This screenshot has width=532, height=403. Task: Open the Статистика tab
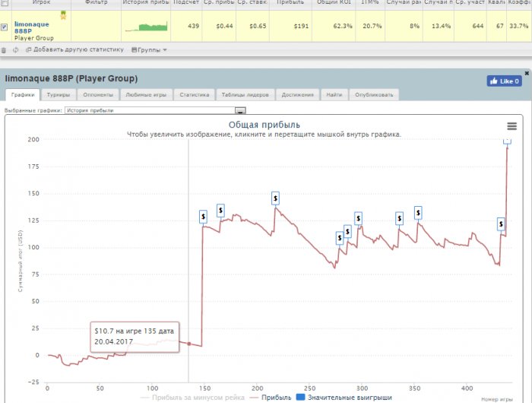click(x=195, y=95)
